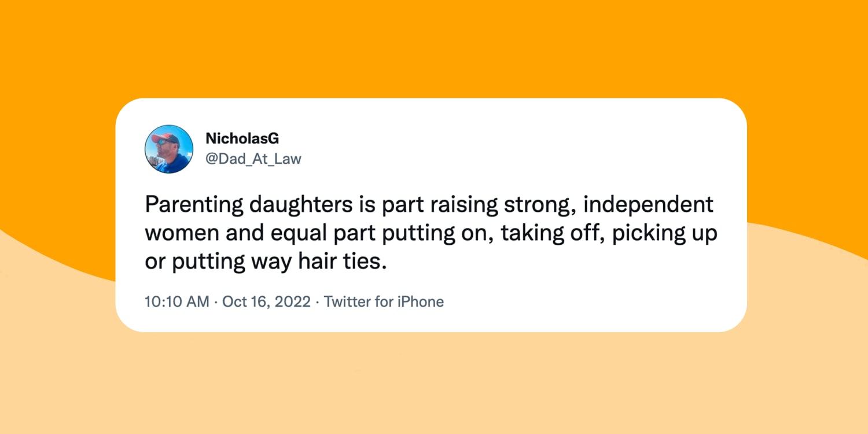Click the 10:10 AM timestamp

176,301
